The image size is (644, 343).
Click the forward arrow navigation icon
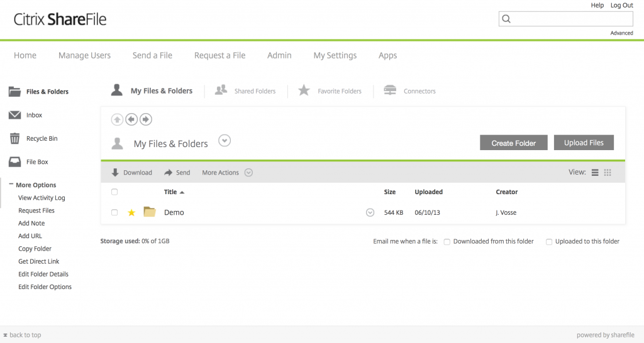[x=145, y=119]
